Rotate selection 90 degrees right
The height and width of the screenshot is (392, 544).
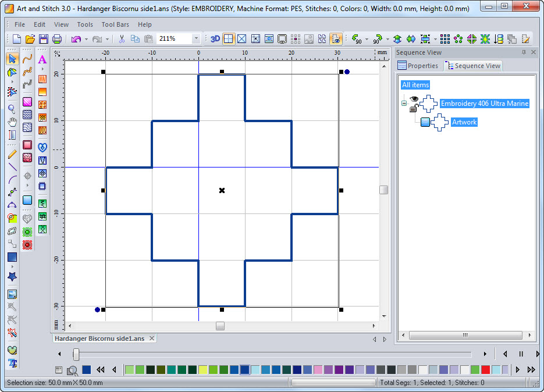378,39
